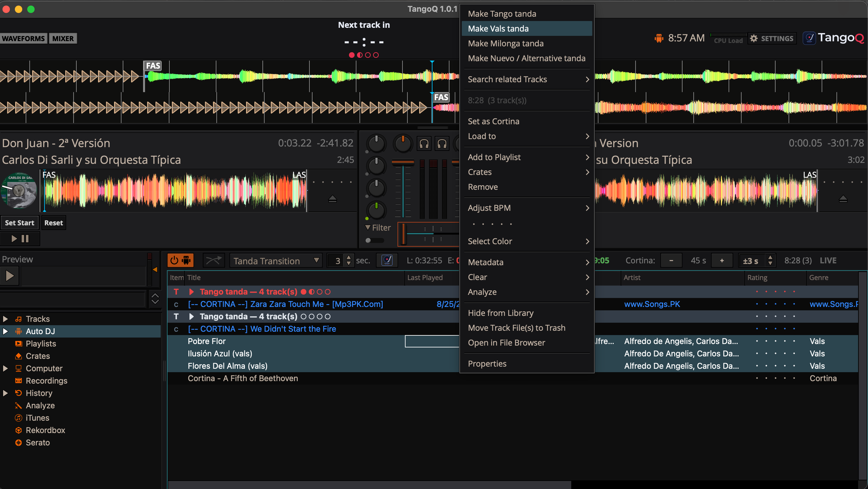Click the Set Start button
The height and width of the screenshot is (489, 868).
(x=19, y=223)
